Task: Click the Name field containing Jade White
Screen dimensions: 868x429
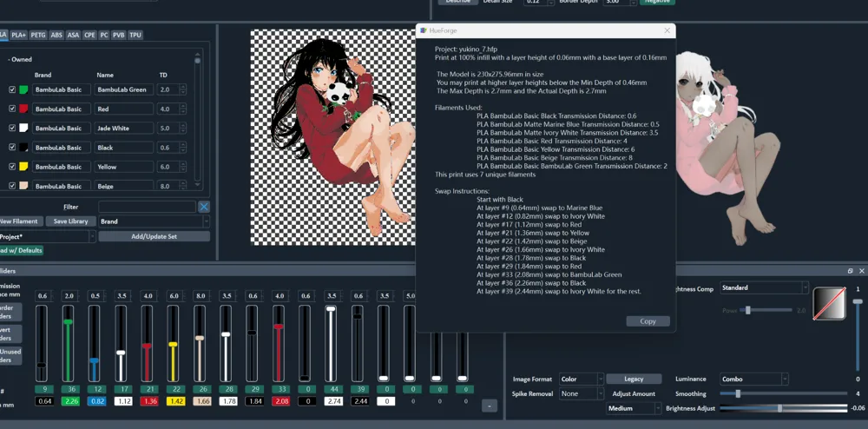Action: pyautogui.click(x=124, y=128)
